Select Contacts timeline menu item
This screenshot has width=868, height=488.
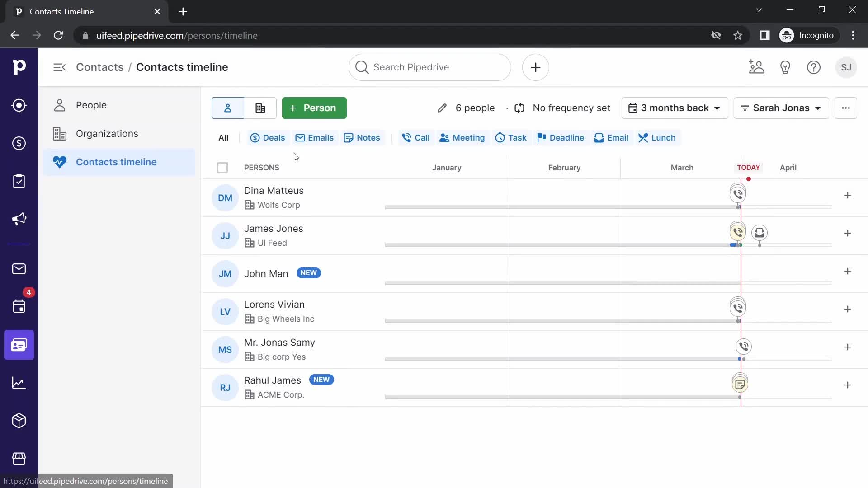click(119, 162)
